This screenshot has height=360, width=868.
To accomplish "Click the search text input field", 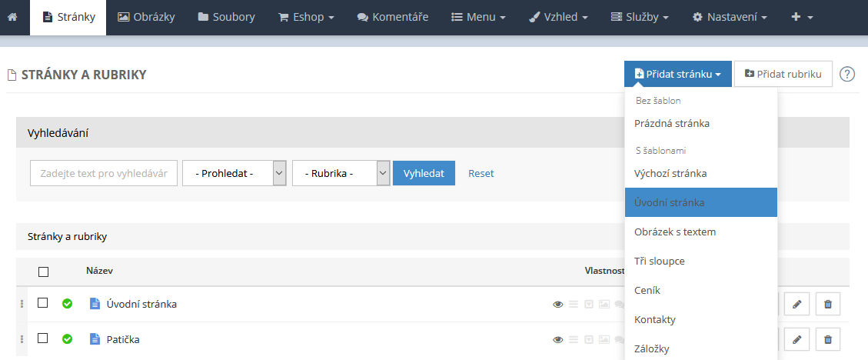I will pyautogui.click(x=104, y=173).
